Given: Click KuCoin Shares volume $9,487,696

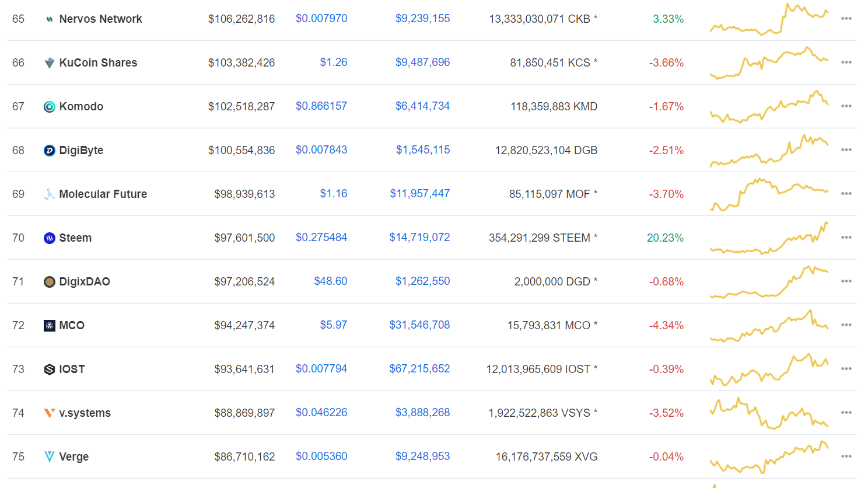Looking at the screenshot, I should [423, 62].
